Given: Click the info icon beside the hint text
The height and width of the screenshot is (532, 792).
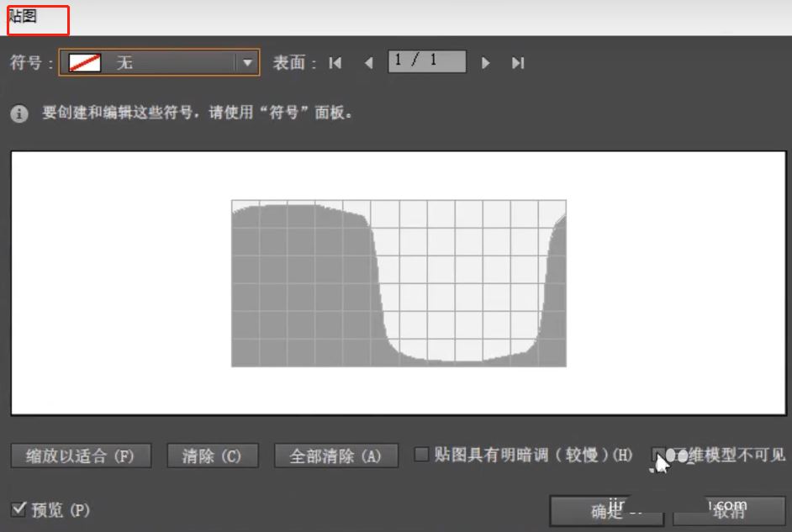Looking at the screenshot, I should coord(18,115).
